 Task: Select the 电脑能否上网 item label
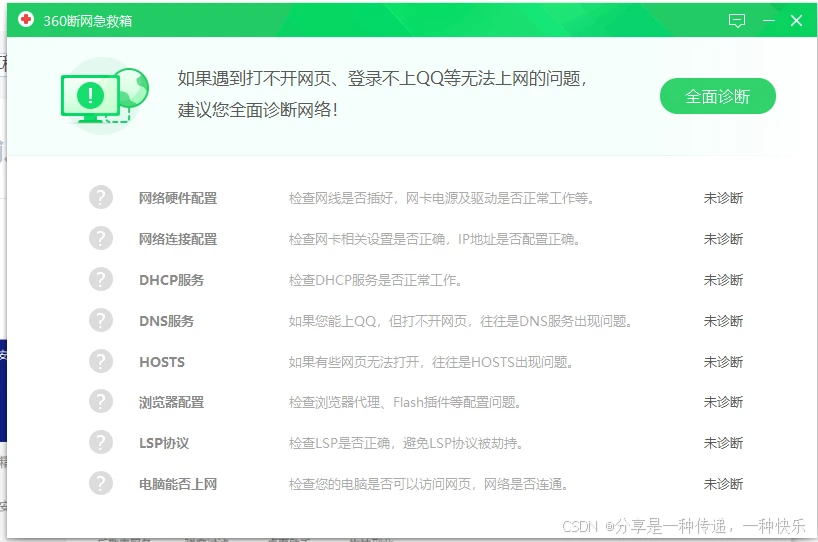coord(178,484)
